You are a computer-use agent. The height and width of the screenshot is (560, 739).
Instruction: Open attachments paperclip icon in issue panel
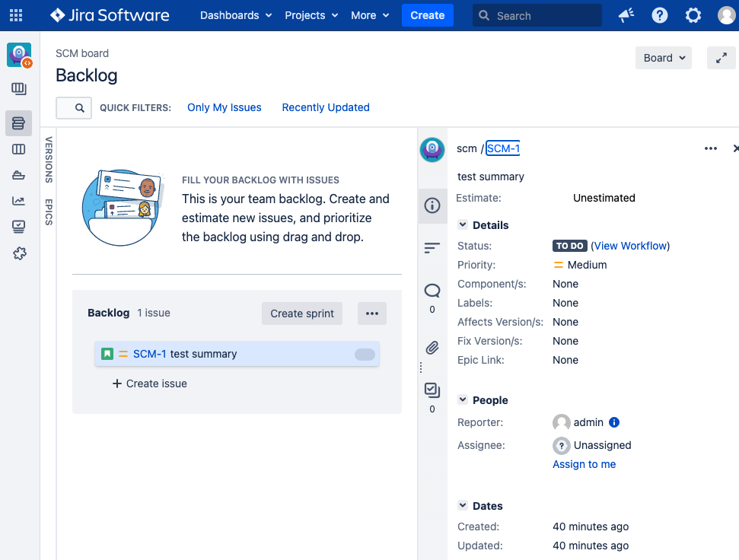click(432, 348)
